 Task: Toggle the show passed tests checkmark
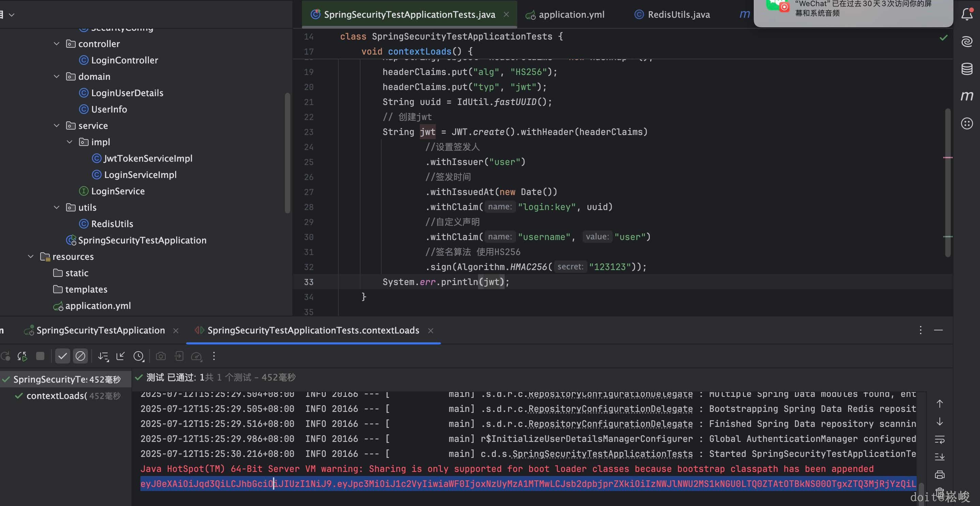point(62,356)
